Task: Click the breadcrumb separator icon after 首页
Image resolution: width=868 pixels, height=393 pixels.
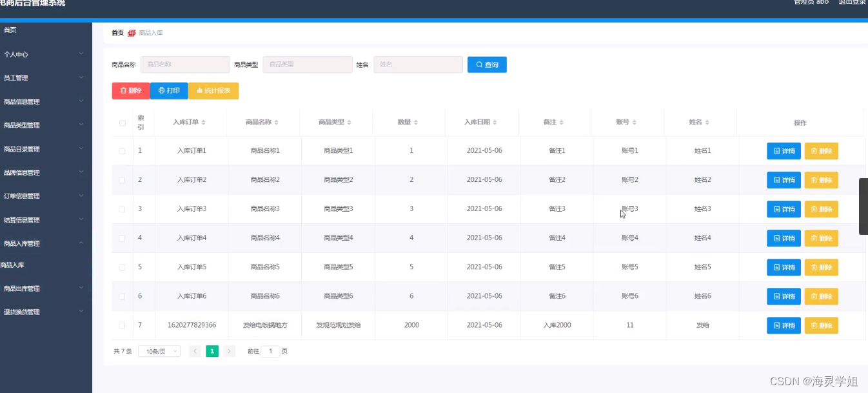Action: (x=132, y=33)
